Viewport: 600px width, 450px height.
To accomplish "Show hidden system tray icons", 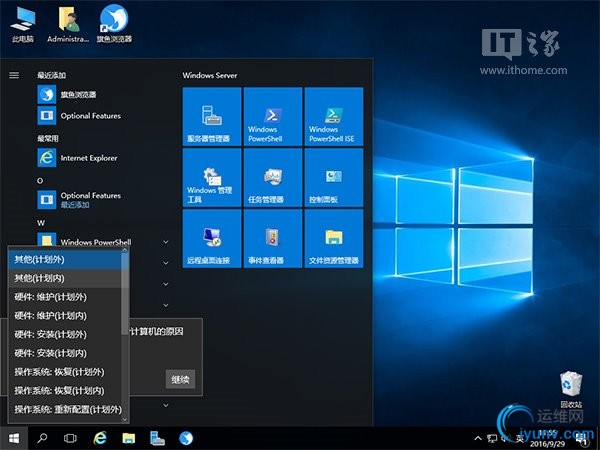I will pos(478,438).
